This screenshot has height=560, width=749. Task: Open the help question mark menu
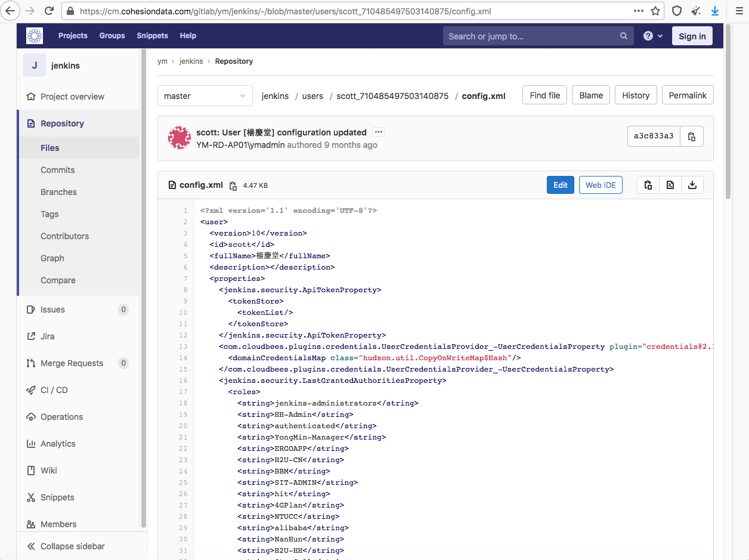pos(653,36)
